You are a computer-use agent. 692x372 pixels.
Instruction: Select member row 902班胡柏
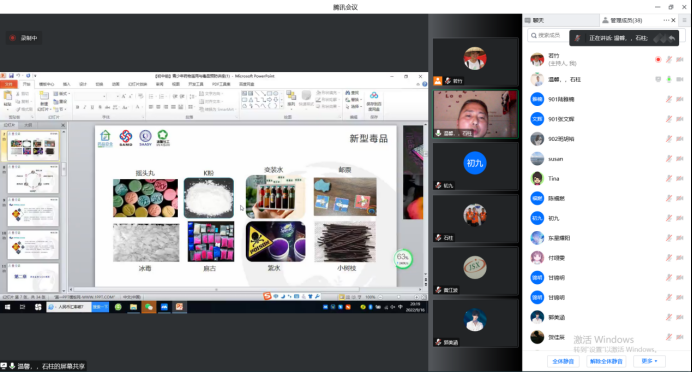[x=607, y=139]
